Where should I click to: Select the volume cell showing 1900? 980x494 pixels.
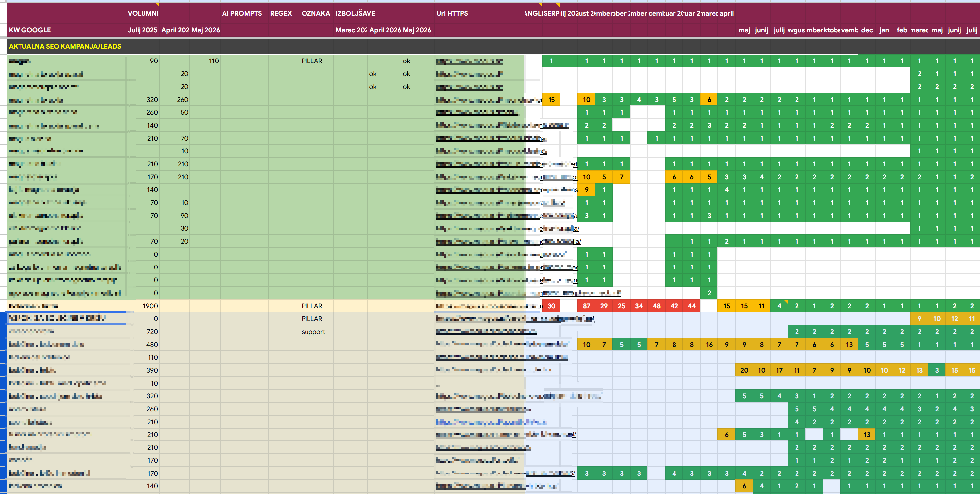[143, 306]
